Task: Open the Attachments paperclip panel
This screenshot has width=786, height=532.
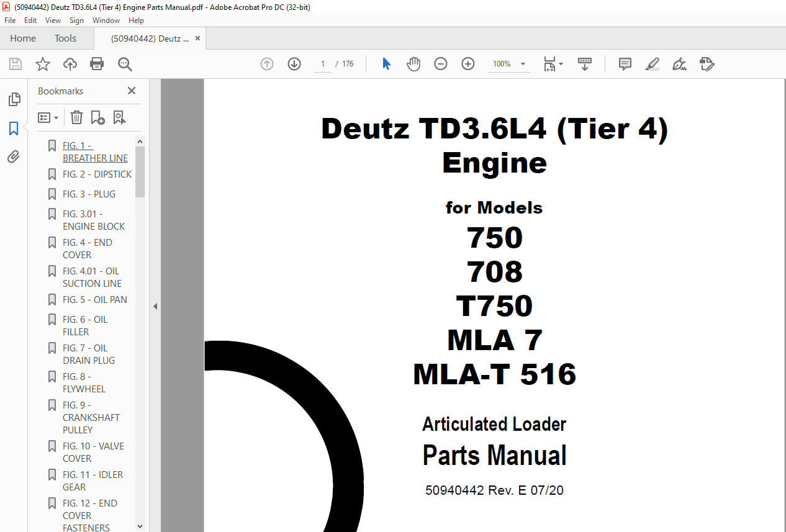Action: click(14, 157)
